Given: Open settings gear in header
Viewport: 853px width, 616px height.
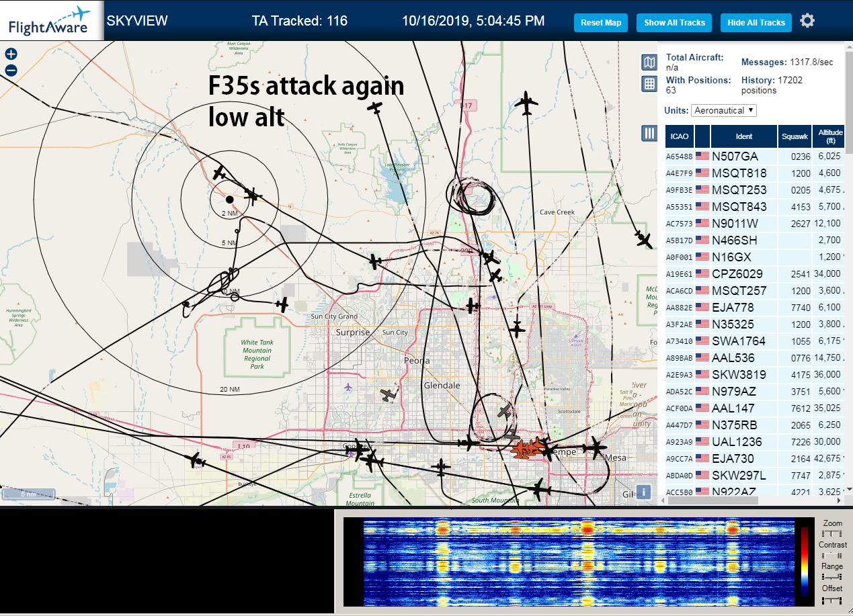Looking at the screenshot, I should (807, 21).
